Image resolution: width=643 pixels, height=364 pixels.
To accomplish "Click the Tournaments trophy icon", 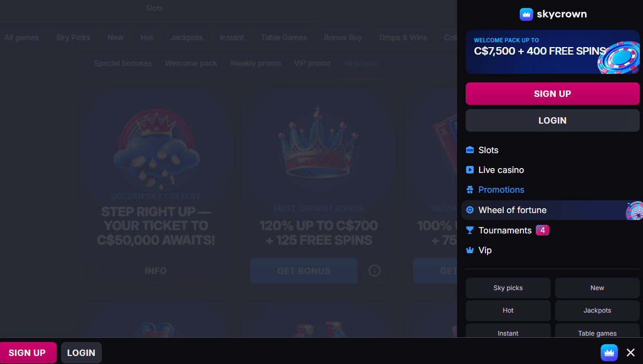I will point(470,230).
